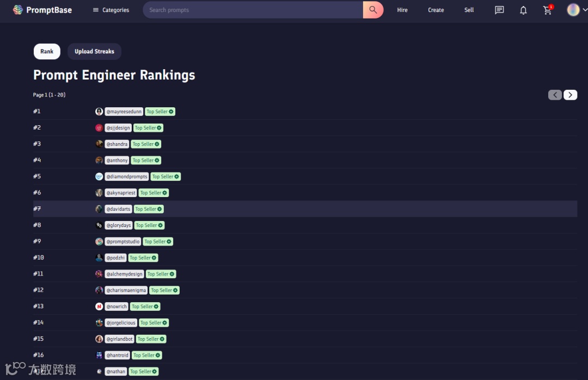The image size is (588, 380).
Task: Click the @shandra avatar icon
Action: tap(99, 144)
